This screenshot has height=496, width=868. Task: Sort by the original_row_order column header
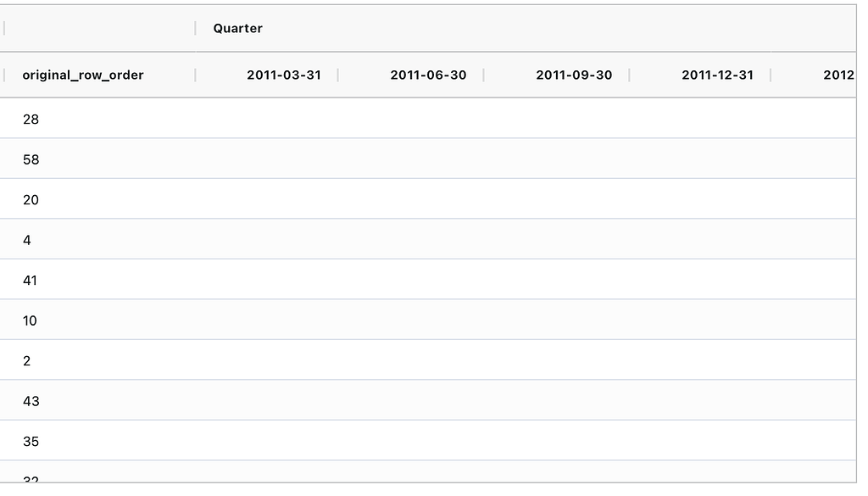pyautogui.click(x=83, y=75)
